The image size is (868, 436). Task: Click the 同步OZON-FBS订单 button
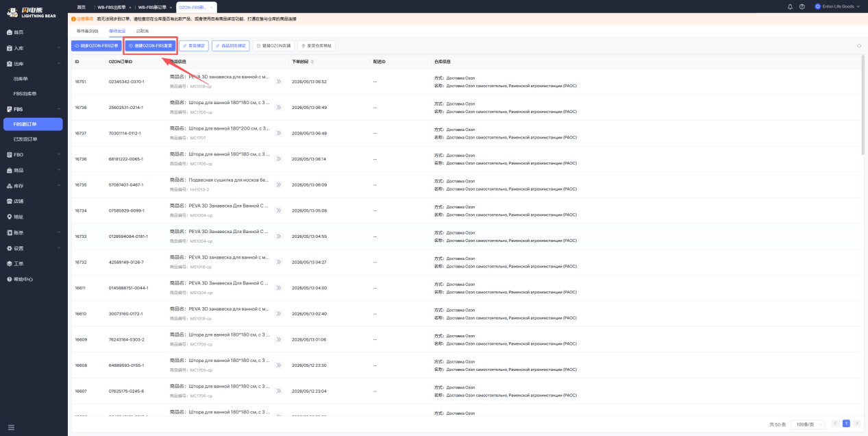tap(96, 46)
